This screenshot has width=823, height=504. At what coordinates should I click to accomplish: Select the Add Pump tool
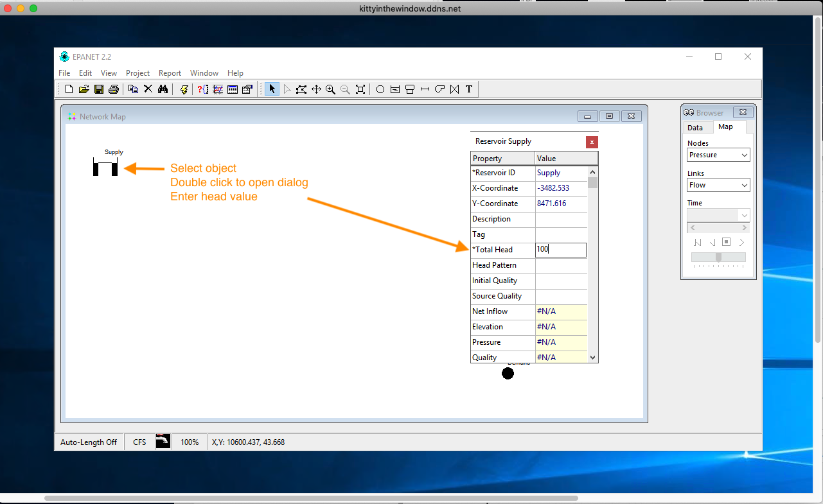pos(439,89)
